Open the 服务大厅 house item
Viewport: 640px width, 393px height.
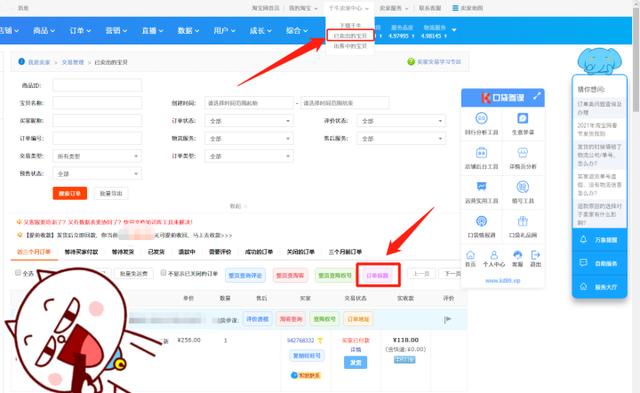click(599, 287)
